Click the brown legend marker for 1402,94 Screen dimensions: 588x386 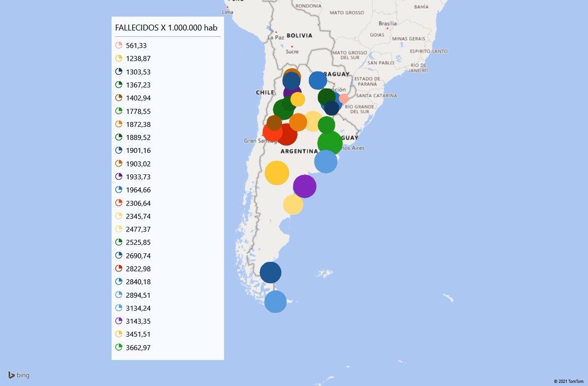point(119,97)
